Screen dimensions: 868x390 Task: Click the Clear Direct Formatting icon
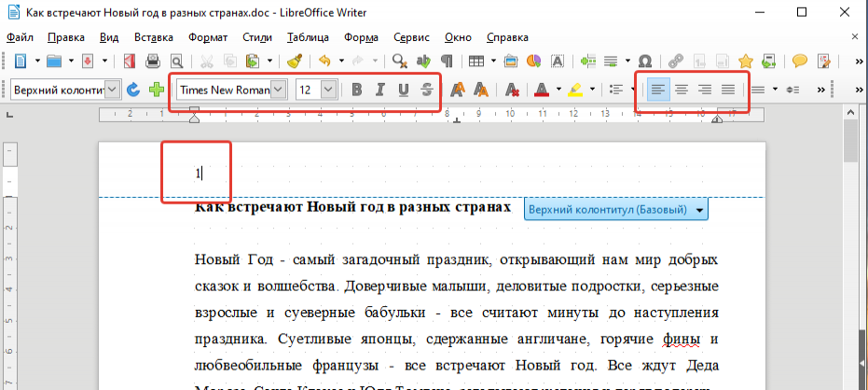511,91
